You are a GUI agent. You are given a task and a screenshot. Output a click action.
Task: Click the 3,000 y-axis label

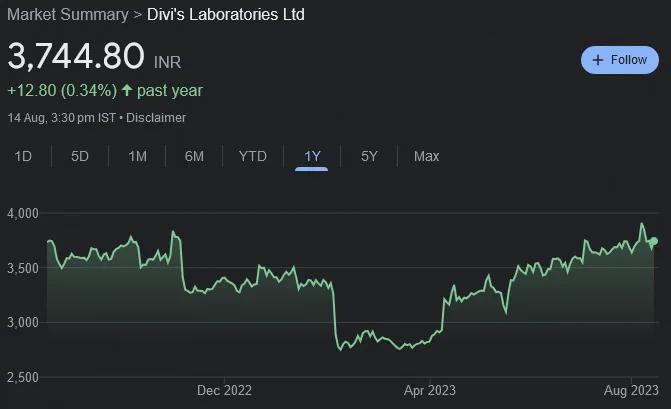23,323
